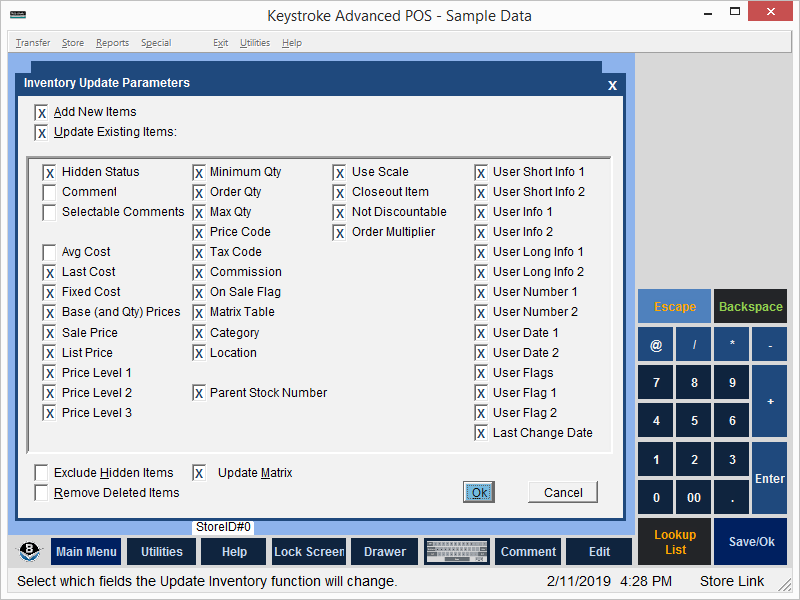Click the Lock Screen button
This screenshot has width=800, height=600.
tap(309, 552)
